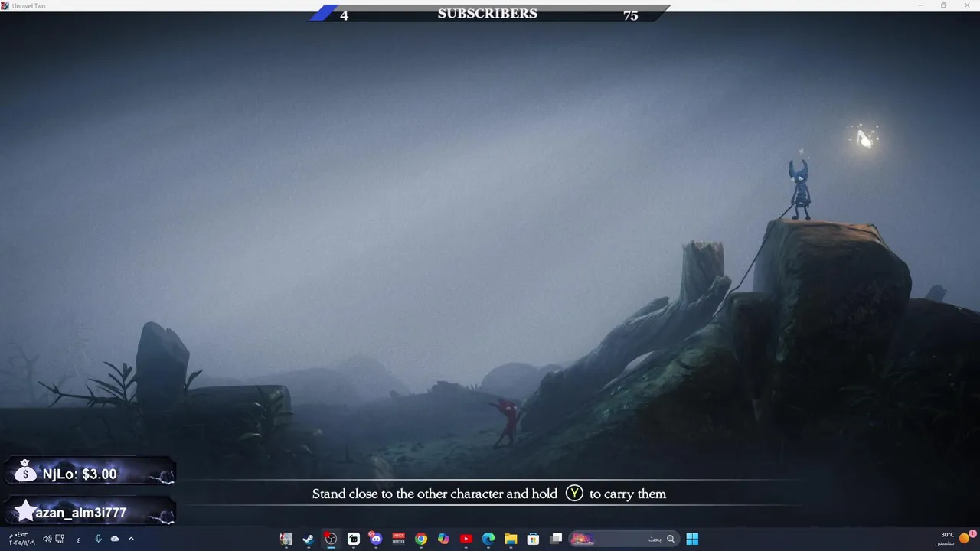Maximize the Unravel Two window
980x551 pixels.
pos(943,5)
